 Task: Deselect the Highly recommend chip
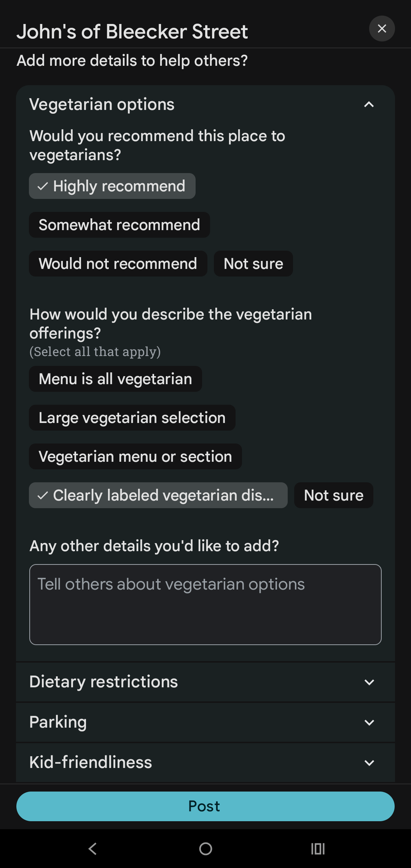tap(112, 186)
